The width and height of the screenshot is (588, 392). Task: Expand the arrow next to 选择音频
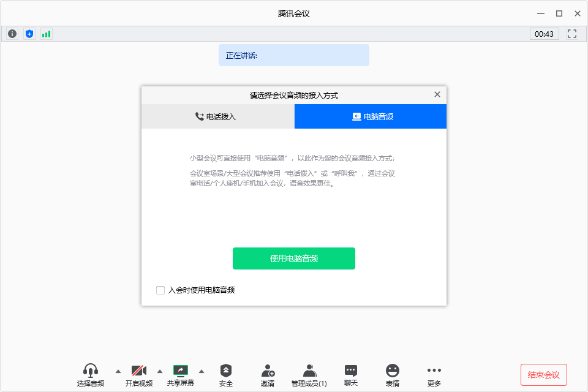click(118, 371)
